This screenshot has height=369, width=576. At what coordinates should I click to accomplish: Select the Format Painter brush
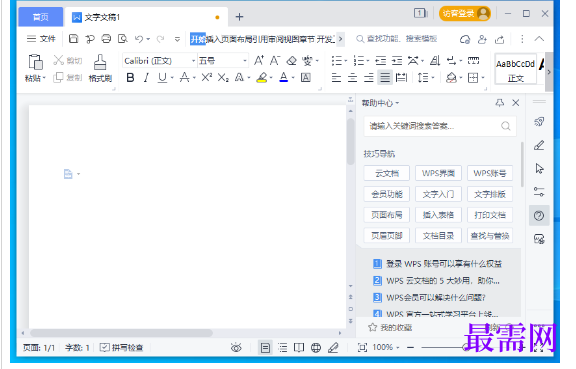(x=100, y=62)
